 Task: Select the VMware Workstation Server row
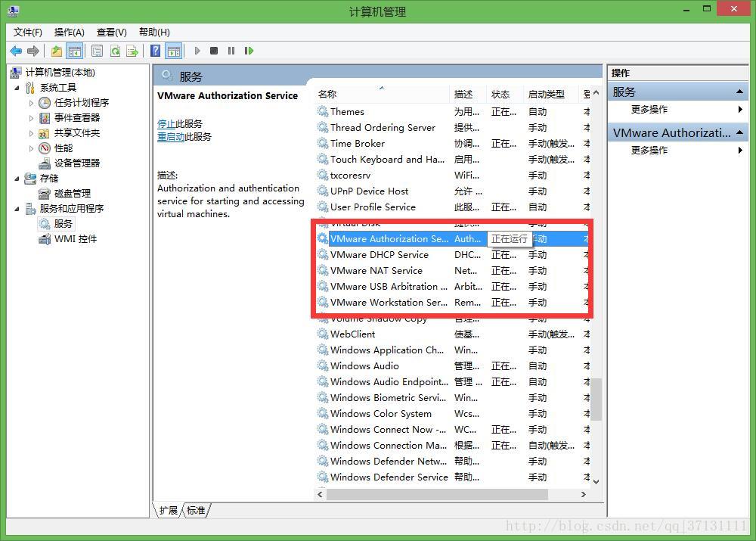click(453, 303)
